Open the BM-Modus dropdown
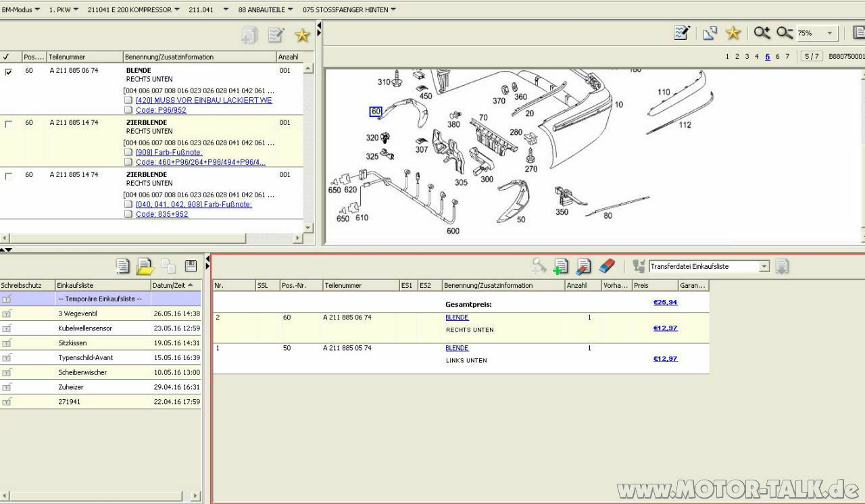 pos(21,10)
